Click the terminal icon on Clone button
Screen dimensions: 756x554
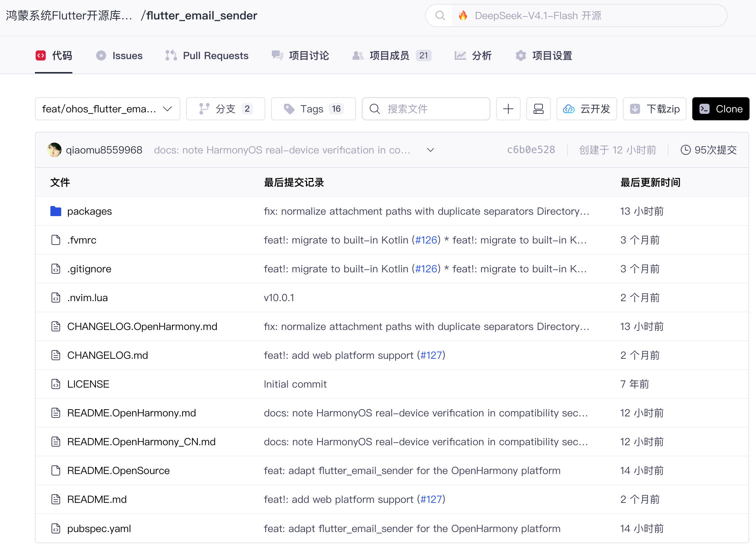point(705,109)
